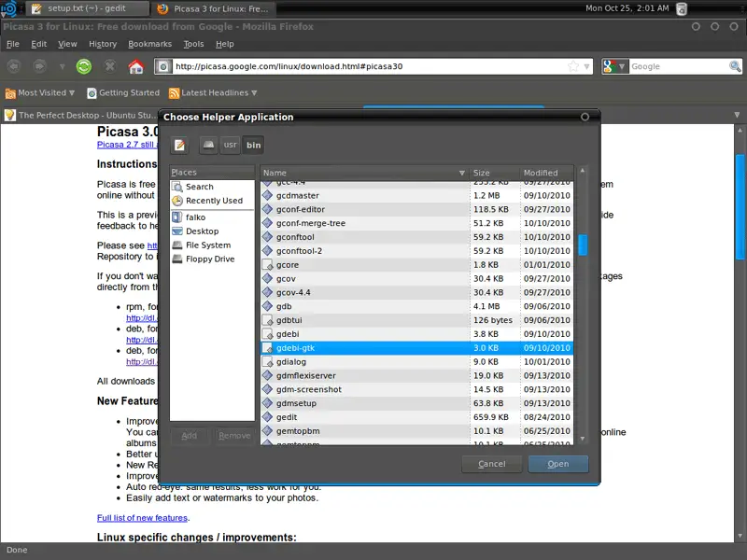Sort by the Size column header

tap(494, 173)
